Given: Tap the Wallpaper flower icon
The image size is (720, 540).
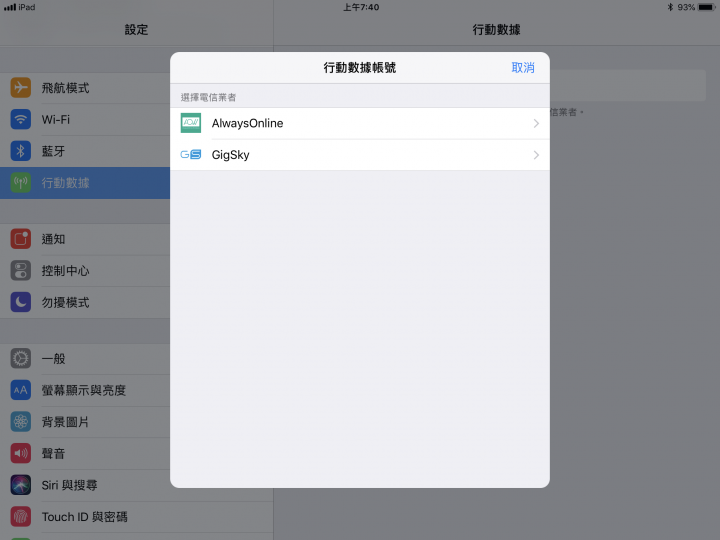Looking at the screenshot, I should pos(21,422).
